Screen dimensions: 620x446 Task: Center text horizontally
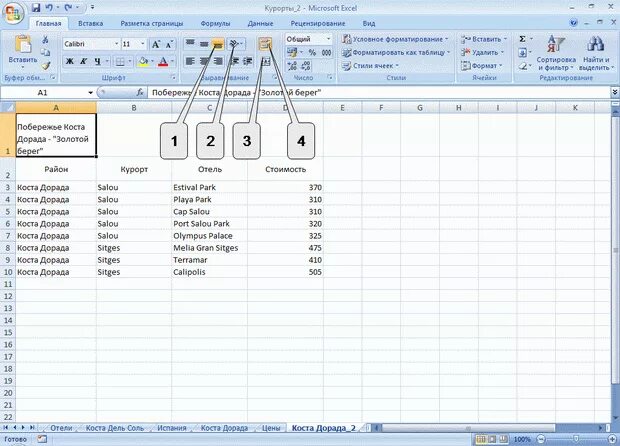pos(204,61)
